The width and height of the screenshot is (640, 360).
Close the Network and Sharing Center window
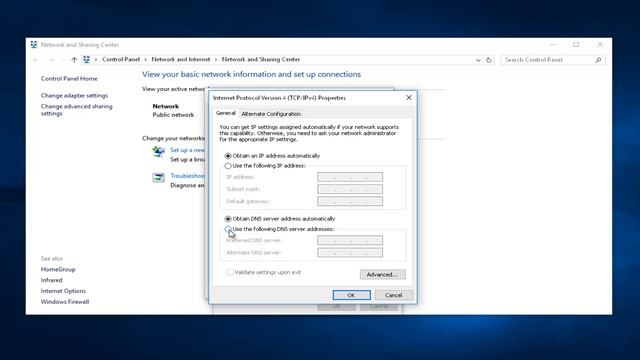[600, 44]
